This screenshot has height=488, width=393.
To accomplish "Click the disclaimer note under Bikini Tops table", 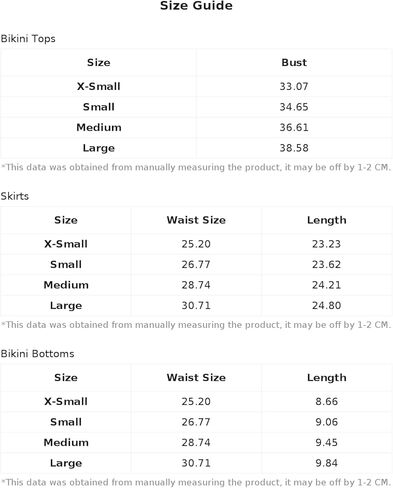I will pyautogui.click(x=196, y=167).
